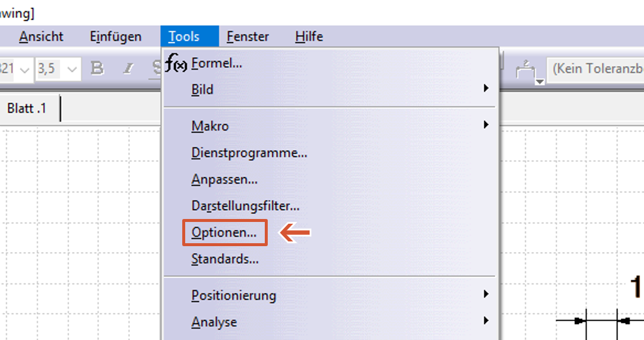Open the Einfügen menu
This screenshot has width=644, height=340.
pyautogui.click(x=116, y=37)
